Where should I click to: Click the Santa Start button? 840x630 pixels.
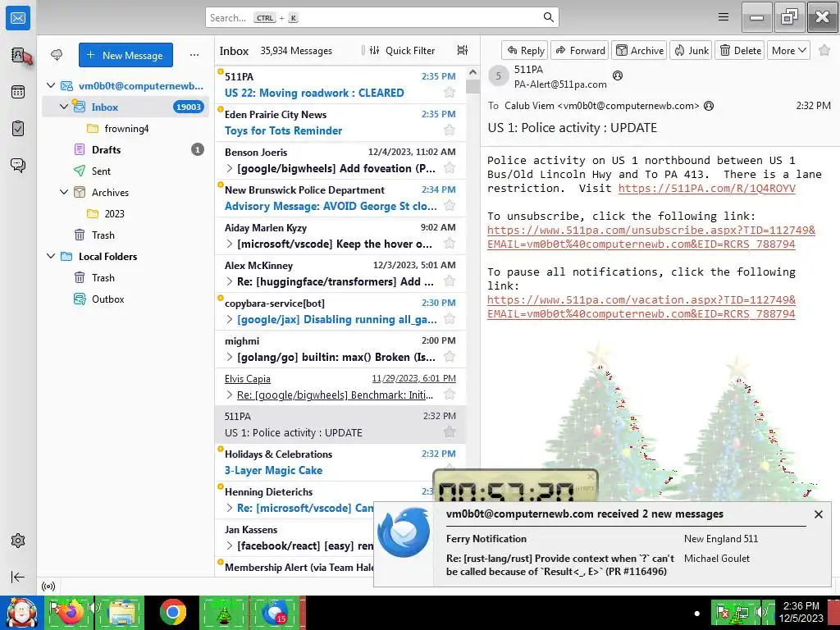(21, 613)
